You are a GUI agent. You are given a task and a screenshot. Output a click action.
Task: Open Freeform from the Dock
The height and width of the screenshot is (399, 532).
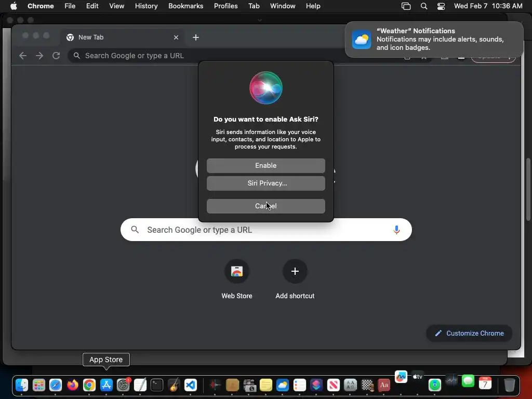tap(401, 377)
